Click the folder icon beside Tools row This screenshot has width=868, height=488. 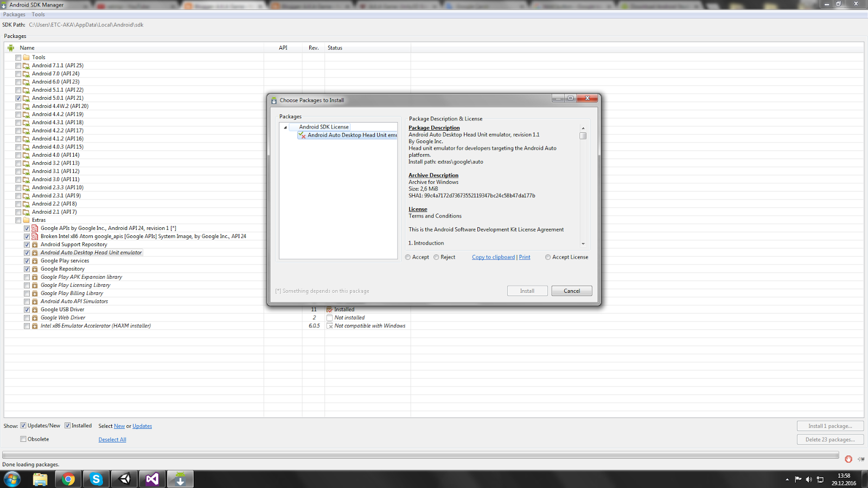[26, 57]
